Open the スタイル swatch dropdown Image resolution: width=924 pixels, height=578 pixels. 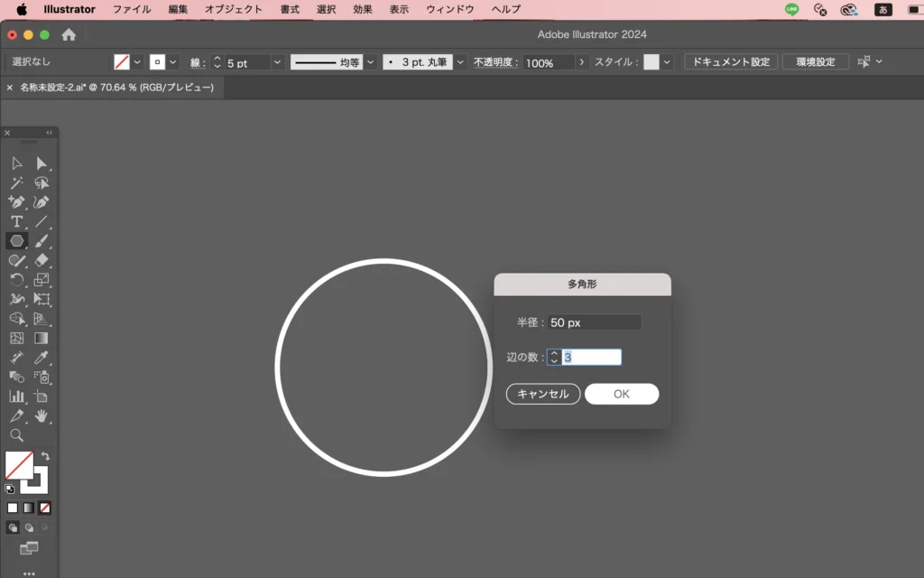(668, 62)
